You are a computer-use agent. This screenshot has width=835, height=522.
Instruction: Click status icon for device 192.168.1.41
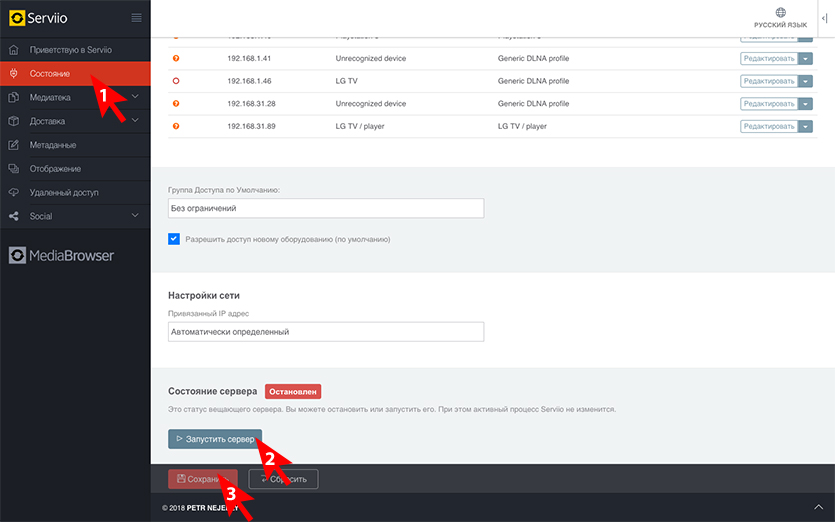coord(176,58)
